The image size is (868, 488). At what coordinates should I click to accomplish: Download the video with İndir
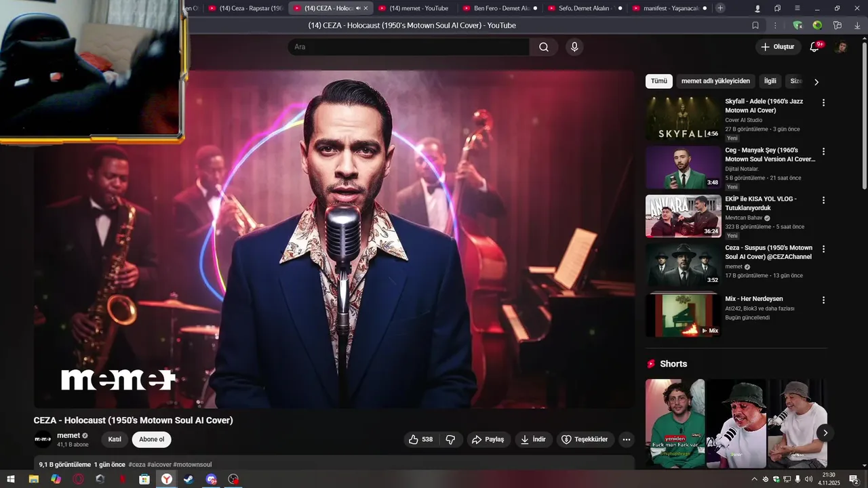click(x=532, y=439)
